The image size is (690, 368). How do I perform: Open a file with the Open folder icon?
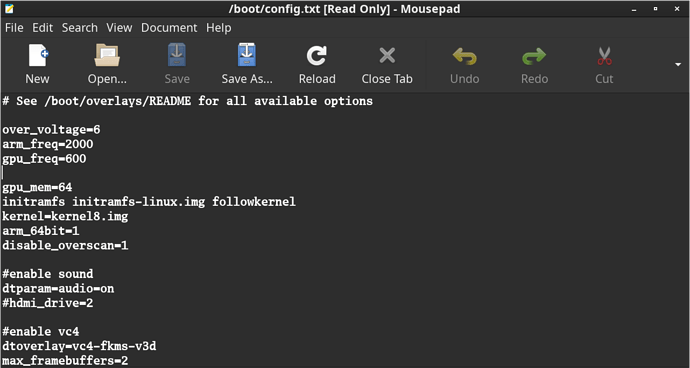(x=107, y=55)
